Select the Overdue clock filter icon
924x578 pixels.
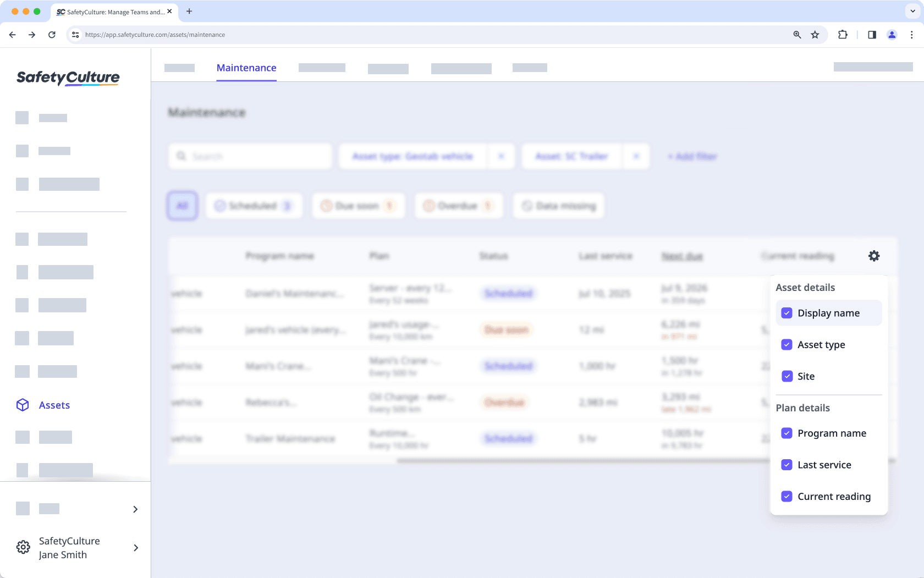430,206
